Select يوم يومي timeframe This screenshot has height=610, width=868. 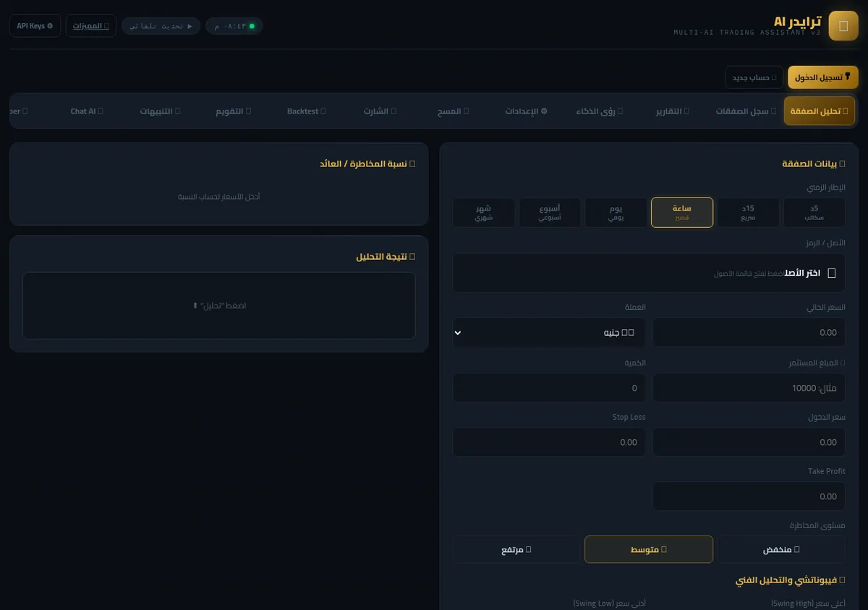[x=616, y=212]
